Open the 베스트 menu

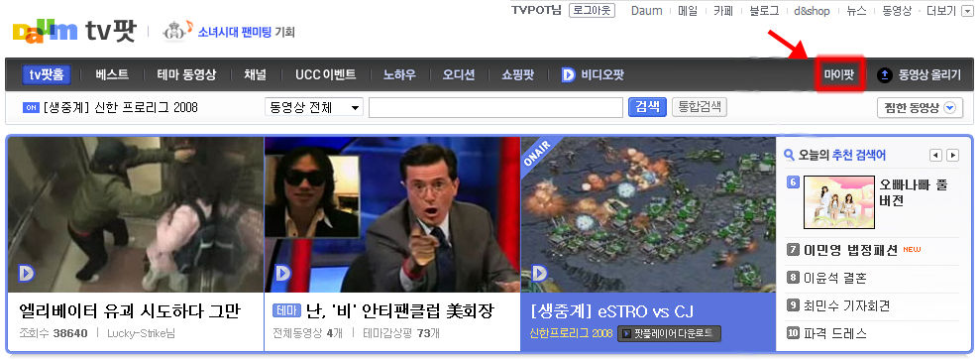(x=112, y=75)
